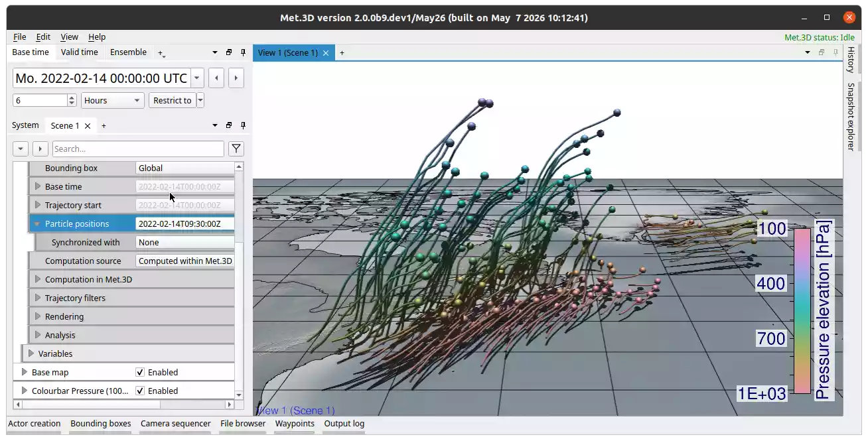
Task: Expand Computation in Met.3D group
Action: tap(38, 280)
